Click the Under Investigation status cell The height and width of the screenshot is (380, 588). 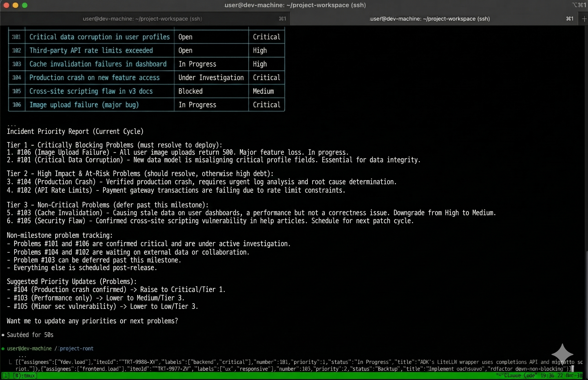point(211,78)
